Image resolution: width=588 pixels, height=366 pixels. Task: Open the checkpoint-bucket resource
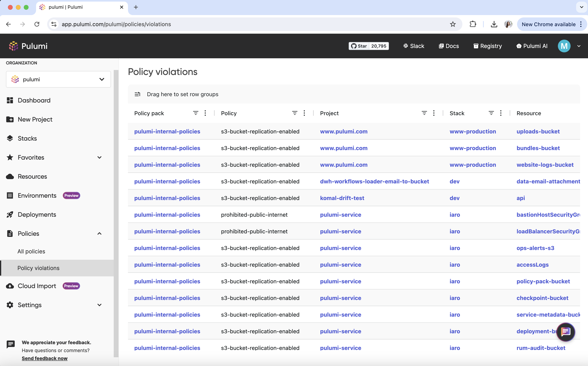pos(542,298)
